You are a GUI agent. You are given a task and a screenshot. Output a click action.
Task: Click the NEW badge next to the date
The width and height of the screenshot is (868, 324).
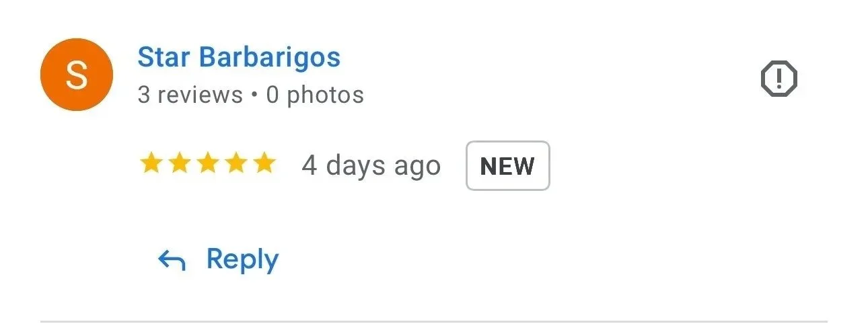tap(508, 165)
